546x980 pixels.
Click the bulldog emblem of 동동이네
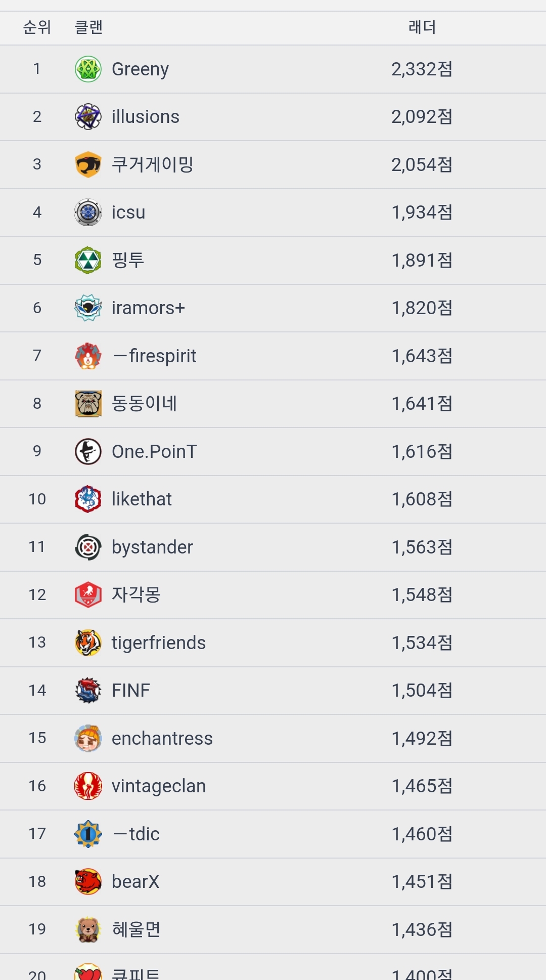point(88,404)
